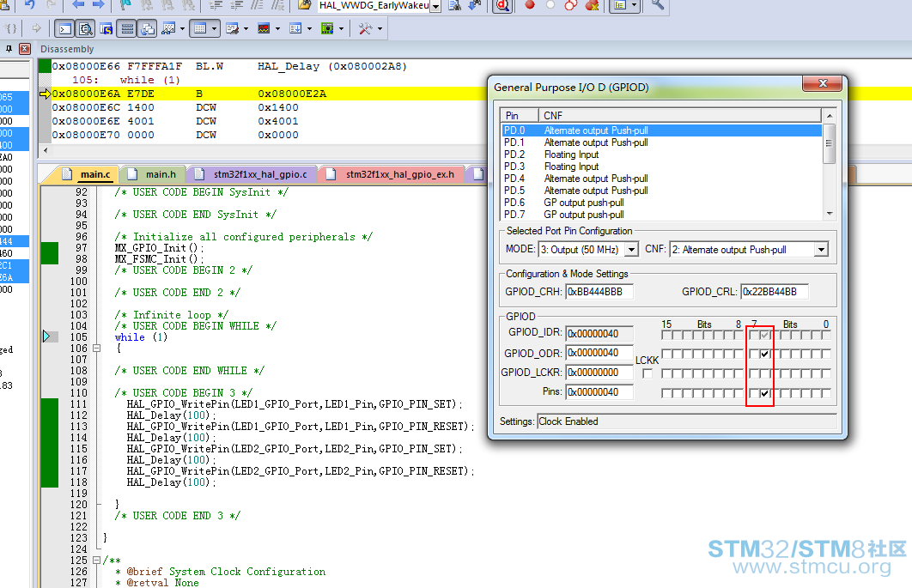Click the Configuration wrench icon
This screenshot has width=912, height=588.
tap(657, 5)
